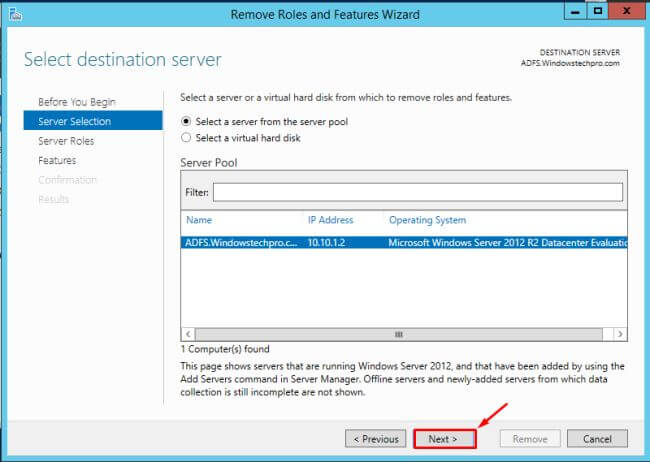Image resolution: width=650 pixels, height=462 pixels.
Task: Open the Before You Begin step
Action: [x=77, y=102]
